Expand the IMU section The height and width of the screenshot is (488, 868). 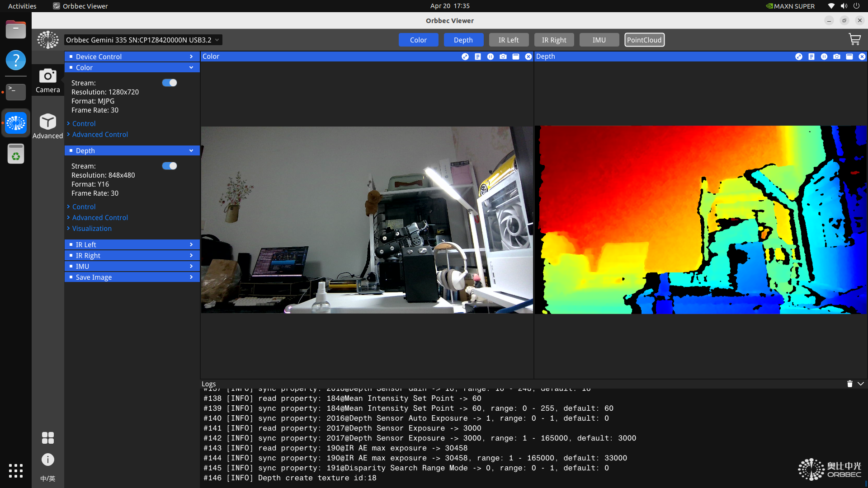[x=132, y=266]
